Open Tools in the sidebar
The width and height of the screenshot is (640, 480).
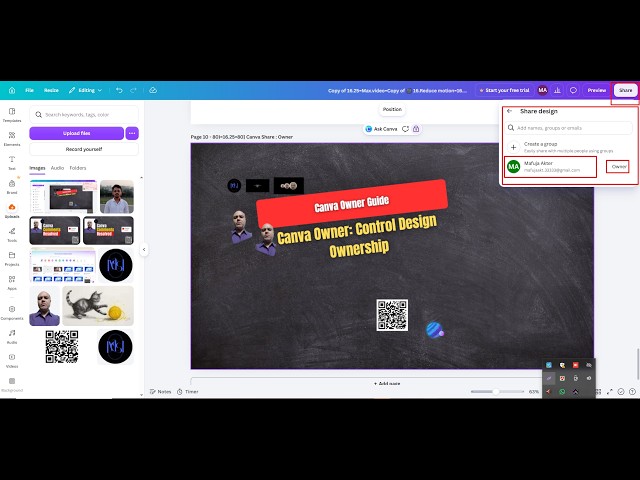click(x=12, y=235)
